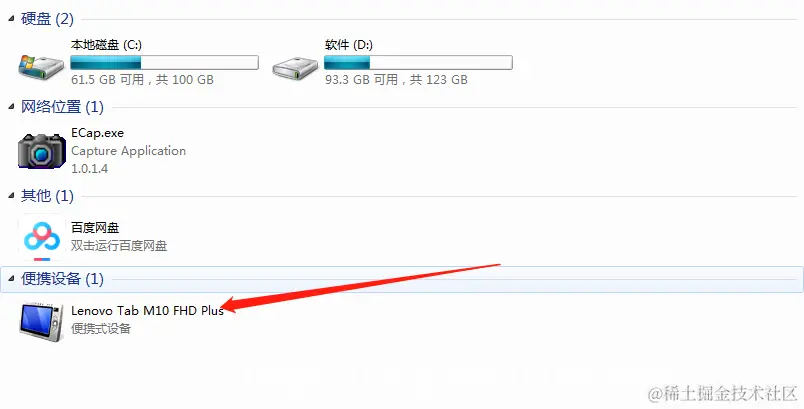Click the 其他 (1) group header
The height and width of the screenshot is (409, 804).
pyautogui.click(x=47, y=196)
